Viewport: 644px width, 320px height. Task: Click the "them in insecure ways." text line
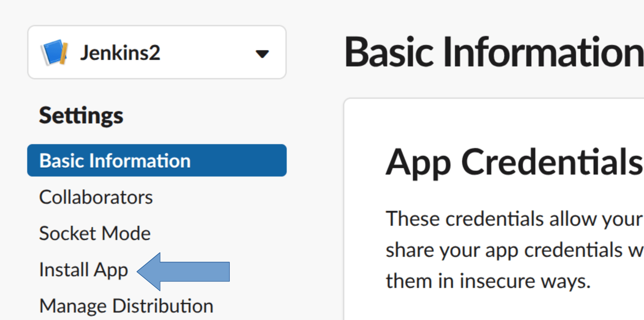click(488, 280)
